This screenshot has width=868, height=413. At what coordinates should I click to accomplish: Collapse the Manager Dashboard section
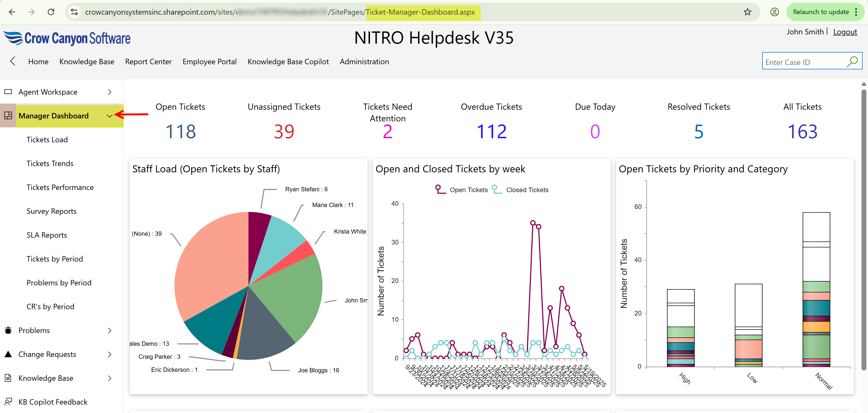pos(110,116)
